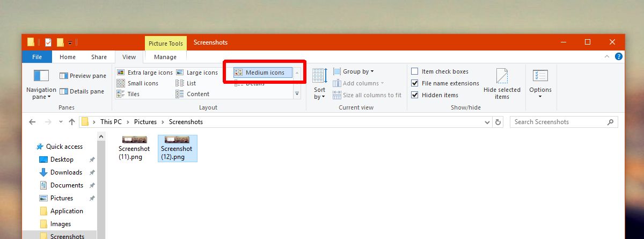
Task: Select Content layout
Action: (x=193, y=94)
